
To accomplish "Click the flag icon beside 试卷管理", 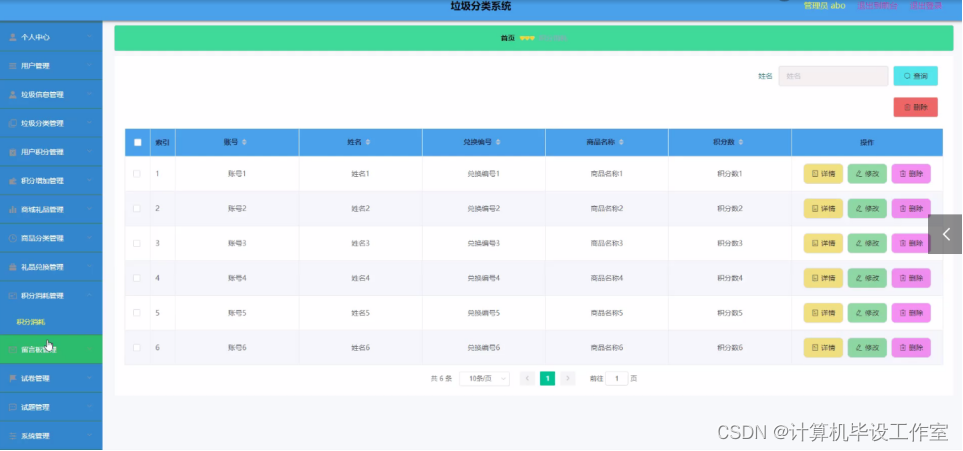I will click(x=13, y=378).
